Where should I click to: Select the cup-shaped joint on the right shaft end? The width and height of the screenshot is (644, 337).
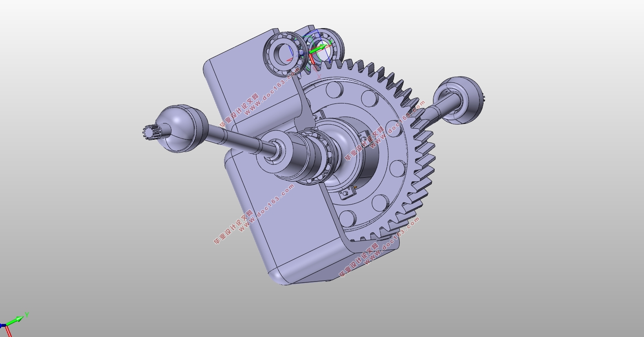pyautogui.click(x=458, y=100)
